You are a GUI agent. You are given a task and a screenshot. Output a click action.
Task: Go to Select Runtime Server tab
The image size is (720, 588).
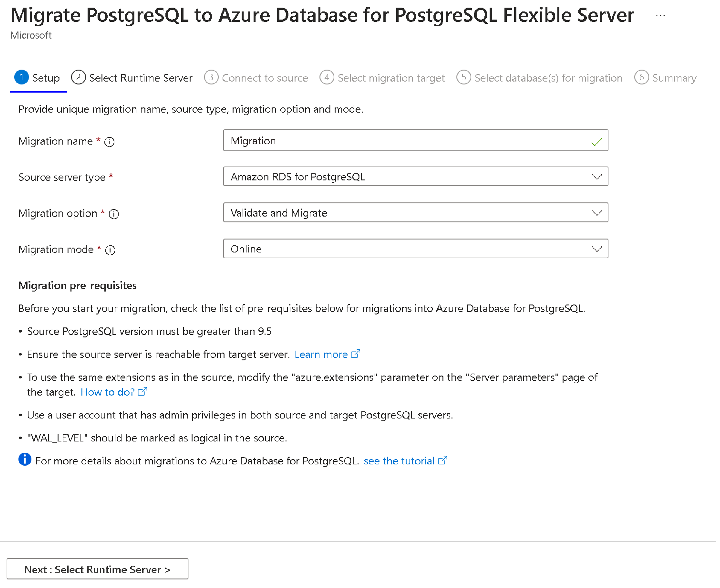141,78
